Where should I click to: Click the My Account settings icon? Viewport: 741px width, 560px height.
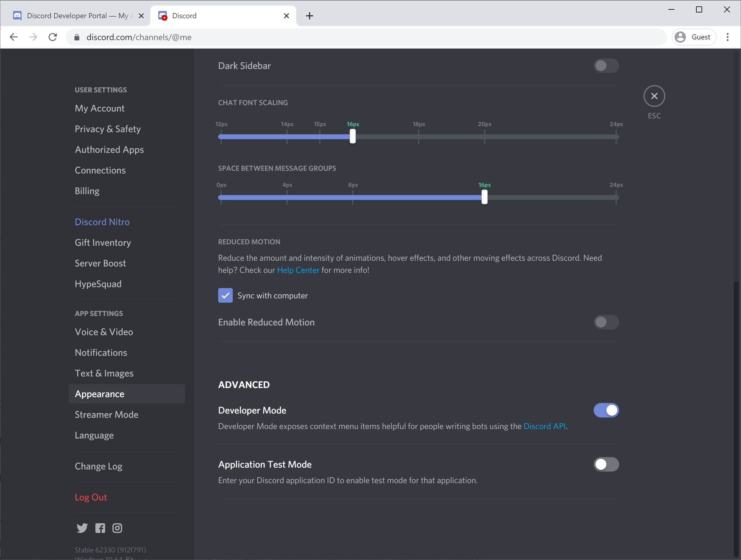[x=99, y=108]
